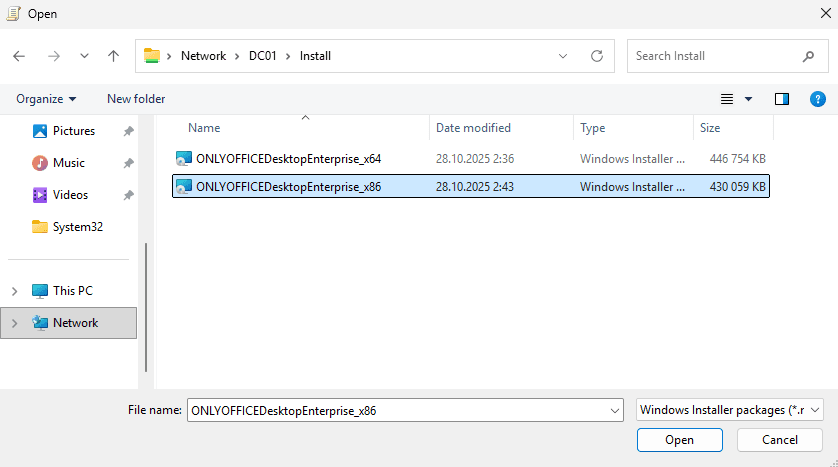Select Network in the address breadcrumb

(x=204, y=56)
